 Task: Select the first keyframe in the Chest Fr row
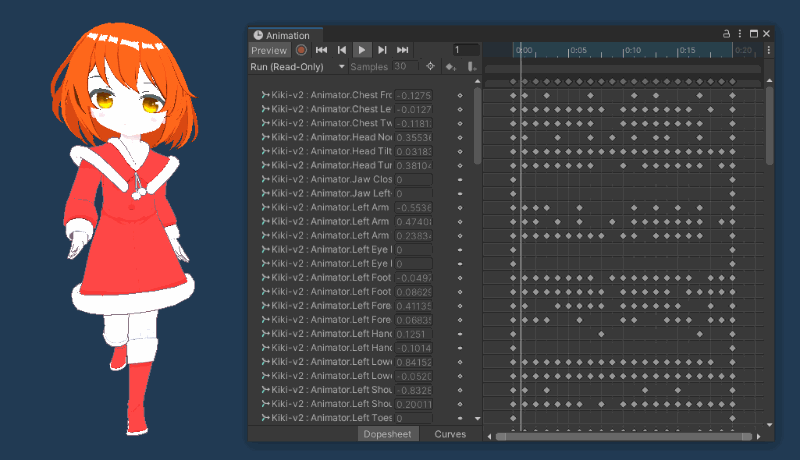(x=513, y=95)
